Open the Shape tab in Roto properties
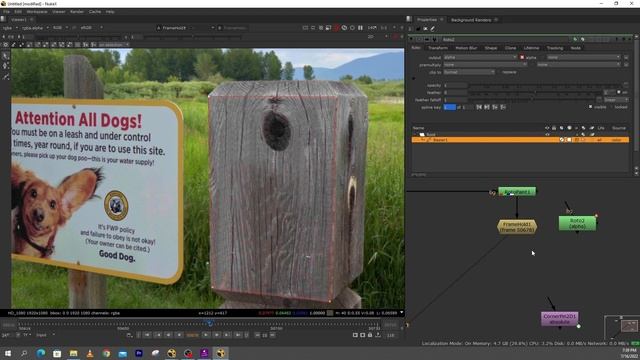The height and width of the screenshot is (360, 640). point(491,48)
